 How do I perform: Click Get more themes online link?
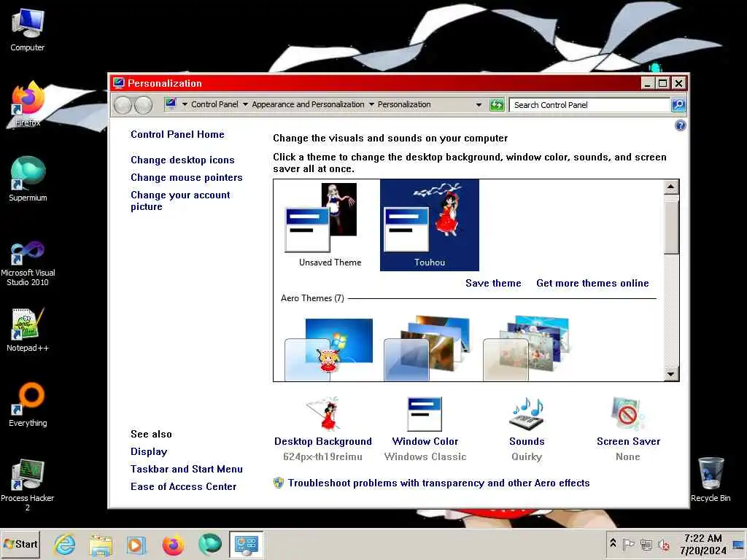pos(592,284)
